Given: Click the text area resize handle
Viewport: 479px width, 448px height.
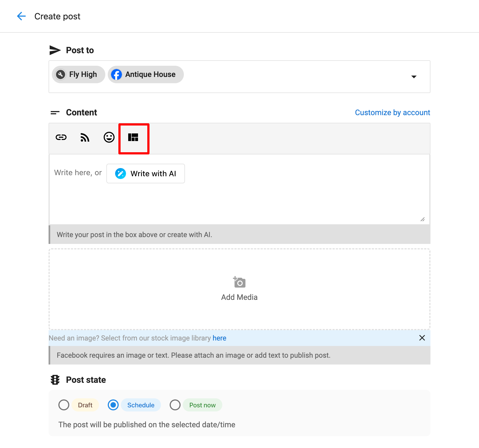Looking at the screenshot, I should click(423, 219).
